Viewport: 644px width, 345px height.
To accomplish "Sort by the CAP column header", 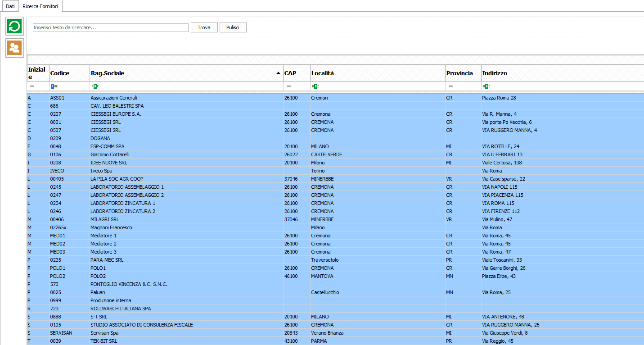I will click(x=297, y=73).
